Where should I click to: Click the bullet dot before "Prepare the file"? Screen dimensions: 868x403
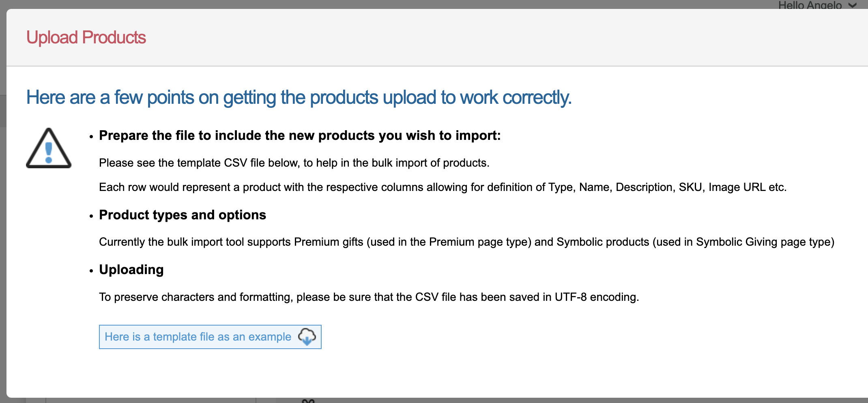pyautogui.click(x=91, y=137)
